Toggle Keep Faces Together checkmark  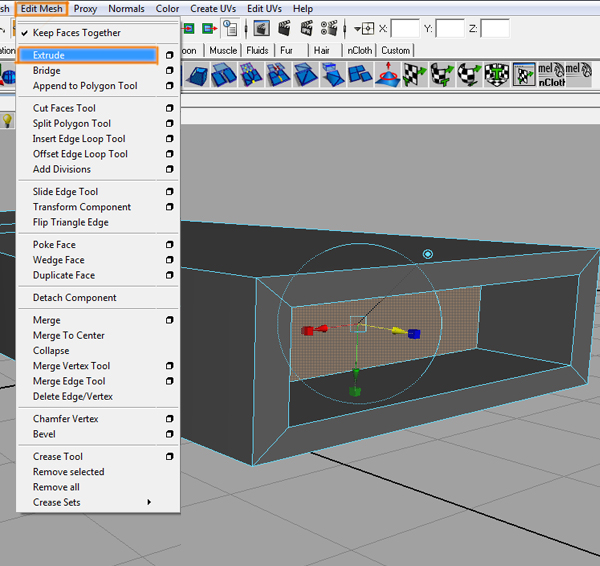click(24, 33)
